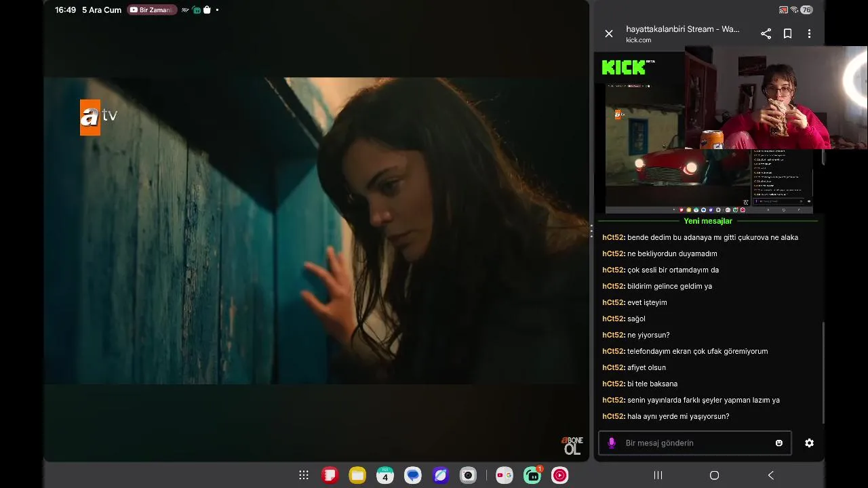The width and height of the screenshot is (868, 488).
Task: Tap the KICK logo on stream
Action: [x=624, y=67]
